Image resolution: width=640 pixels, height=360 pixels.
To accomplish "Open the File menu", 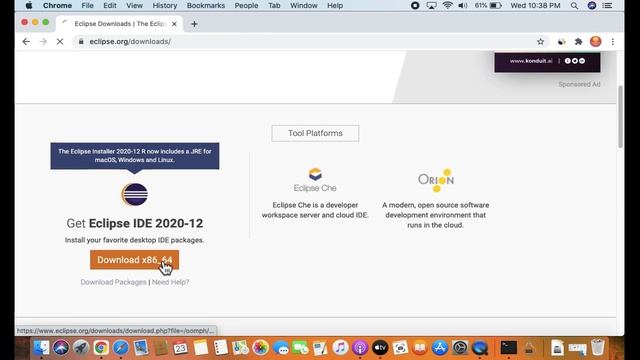I will coord(87,6).
